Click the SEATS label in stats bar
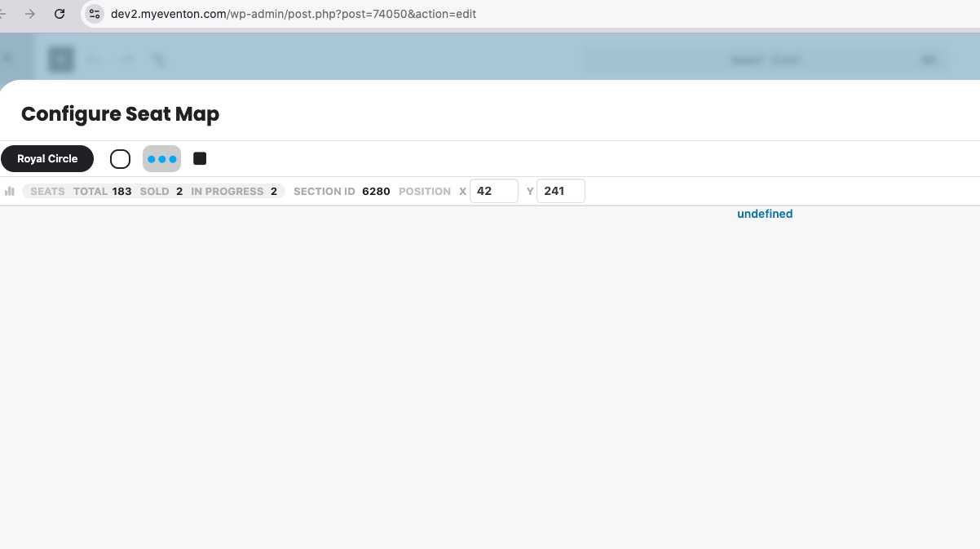 (x=47, y=191)
